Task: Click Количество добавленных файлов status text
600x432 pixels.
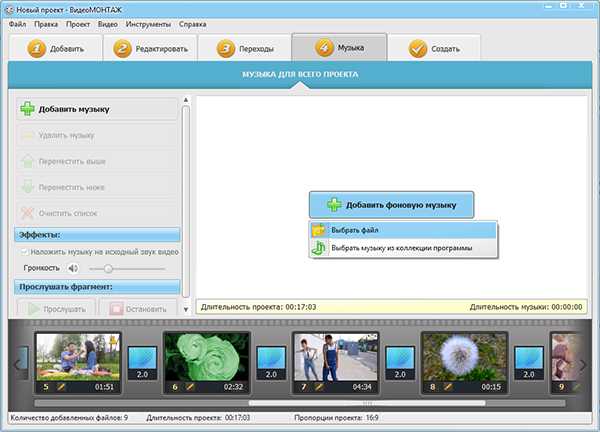Action: pyautogui.click(x=69, y=418)
